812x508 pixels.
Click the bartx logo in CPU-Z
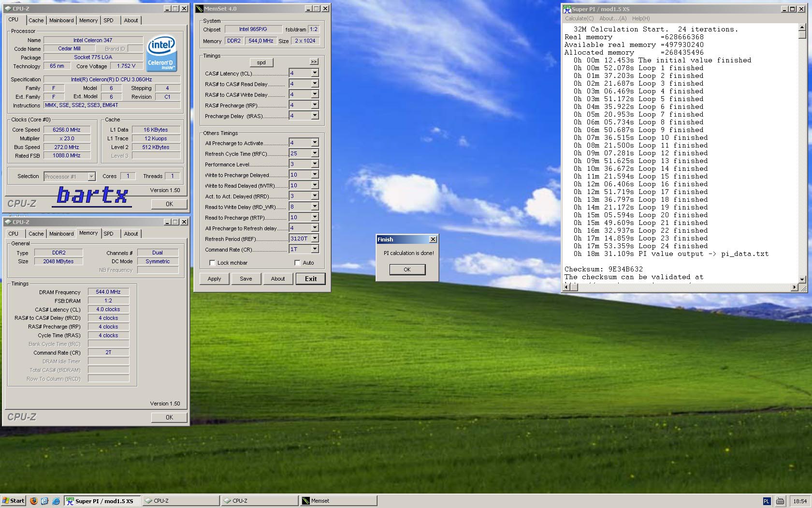pyautogui.click(x=92, y=196)
